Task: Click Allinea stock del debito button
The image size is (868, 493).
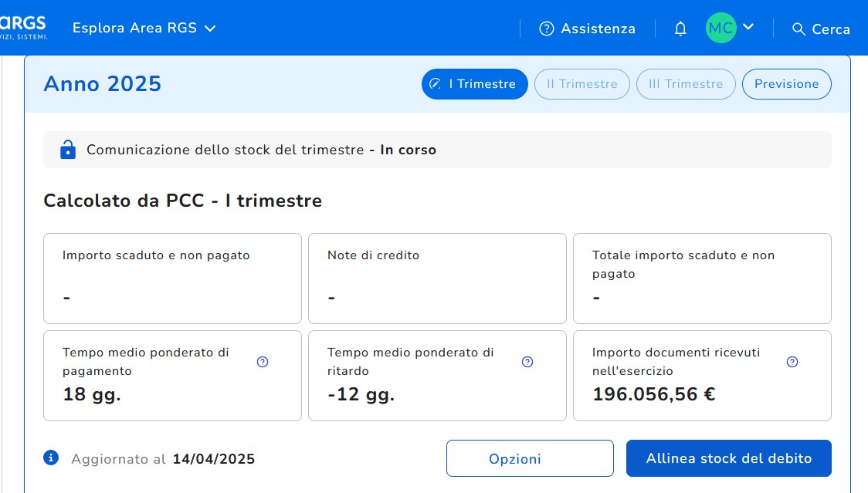Action: tap(728, 458)
